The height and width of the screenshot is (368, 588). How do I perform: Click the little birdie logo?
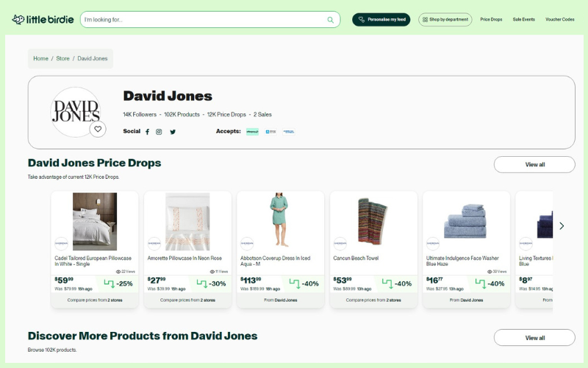click(43, 20)
